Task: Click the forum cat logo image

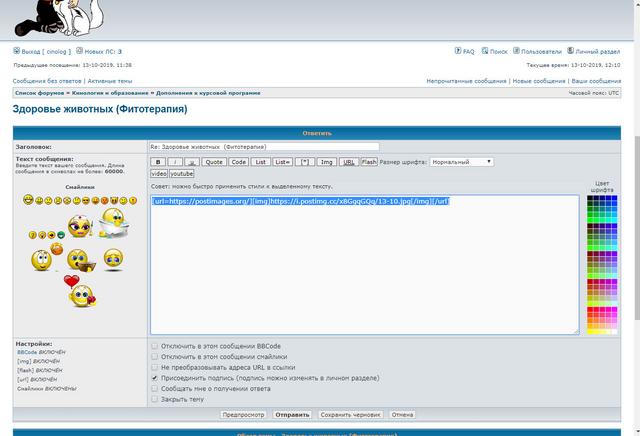Action: click(x=59, y=18)
